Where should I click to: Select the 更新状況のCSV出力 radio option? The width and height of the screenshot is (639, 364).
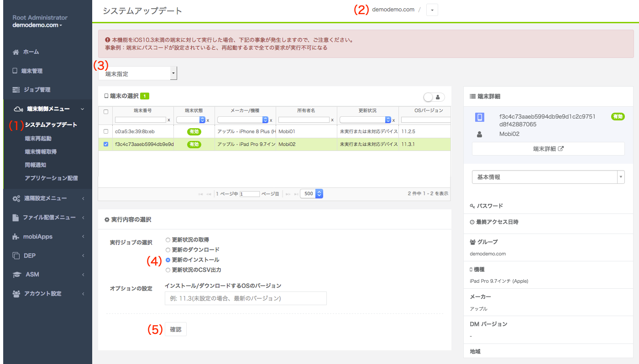coord(168,270)
